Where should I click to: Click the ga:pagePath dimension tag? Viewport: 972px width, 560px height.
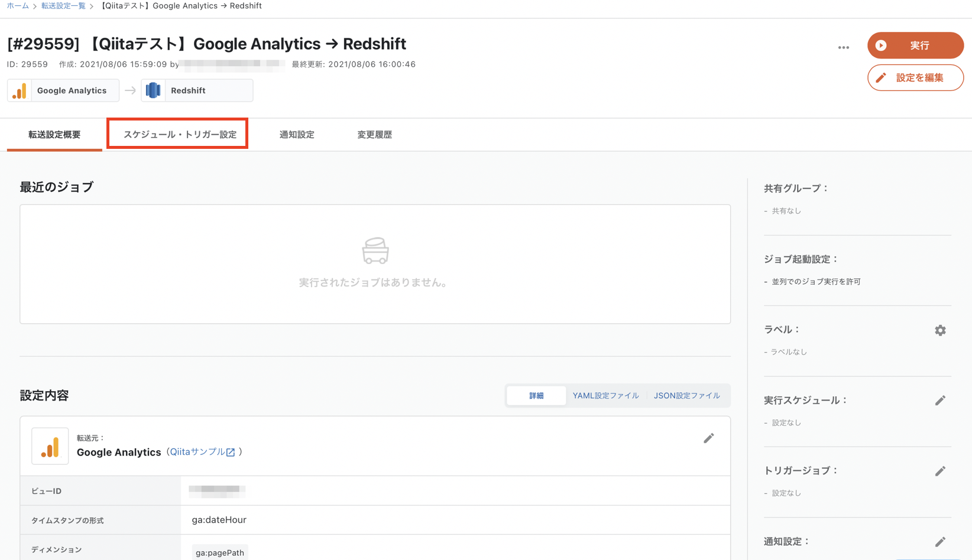click(x=220, y=553)
